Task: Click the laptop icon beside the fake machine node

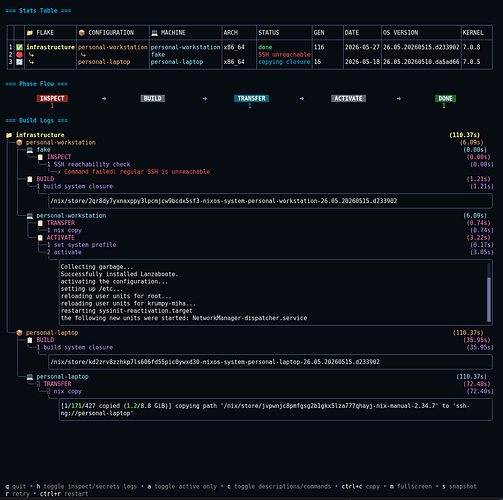Action: tap(30, 150)
